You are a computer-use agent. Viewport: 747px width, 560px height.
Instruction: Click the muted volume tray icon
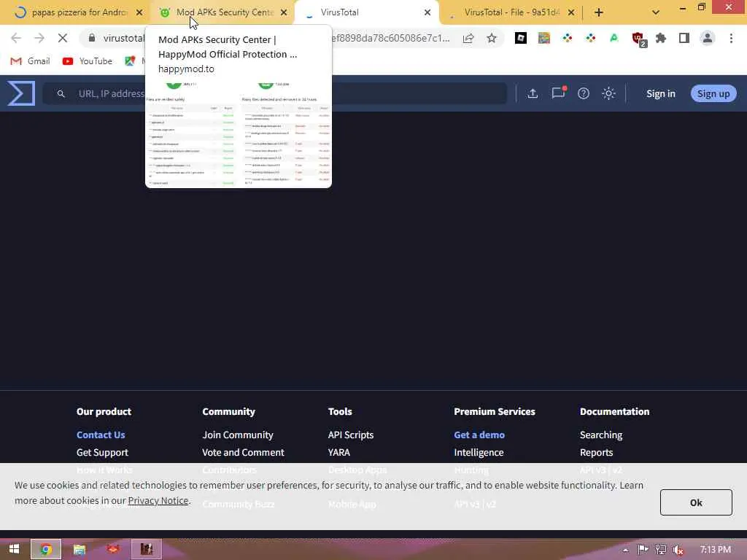point(678,550)
